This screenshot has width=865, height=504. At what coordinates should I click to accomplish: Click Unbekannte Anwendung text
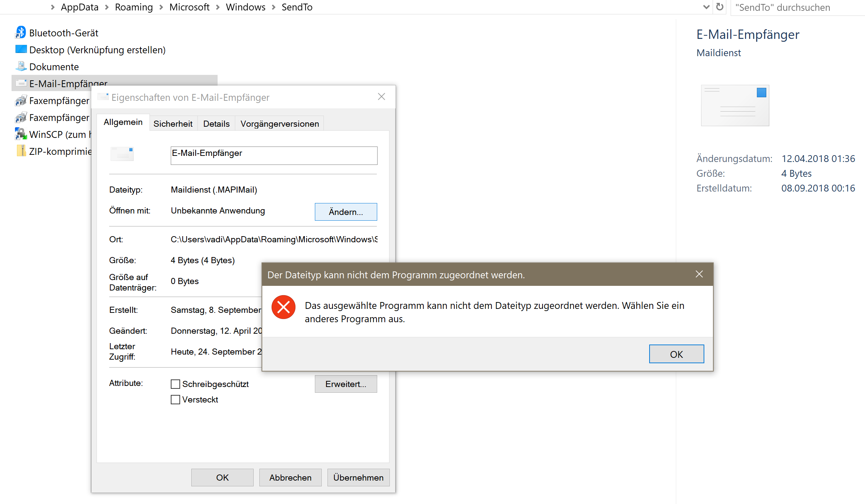pyautogui.click(x=218, y=211)
